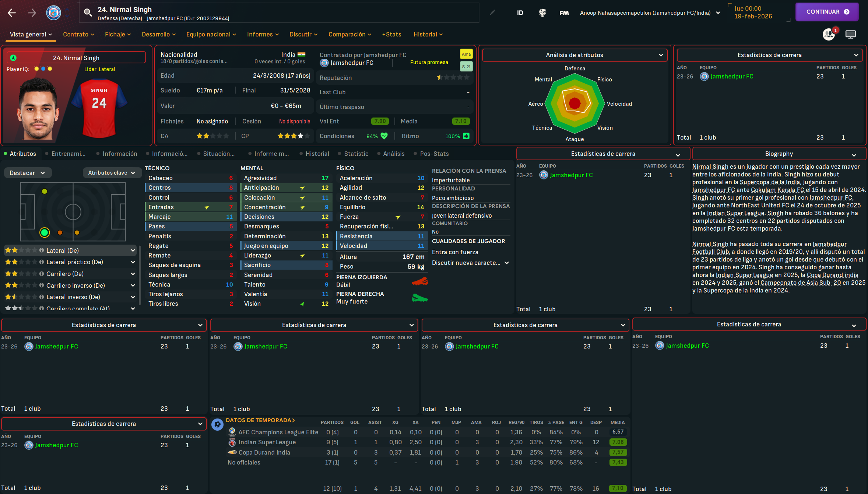Click the AFC Champions League Elite logo
868x494 pixels.
coord(232,432)
